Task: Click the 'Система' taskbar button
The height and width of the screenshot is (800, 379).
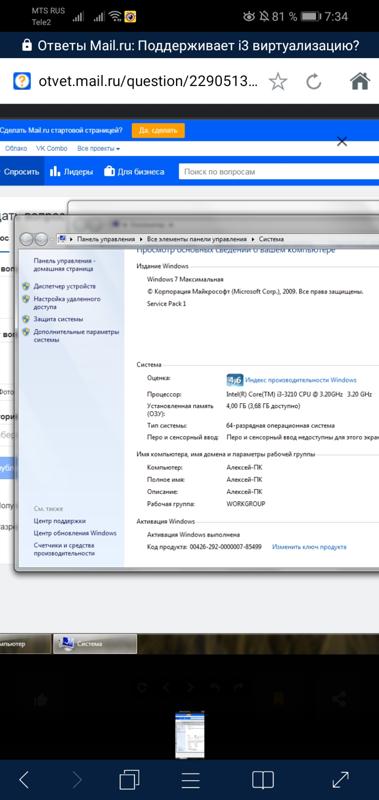Action: click(x=95, y=644)
